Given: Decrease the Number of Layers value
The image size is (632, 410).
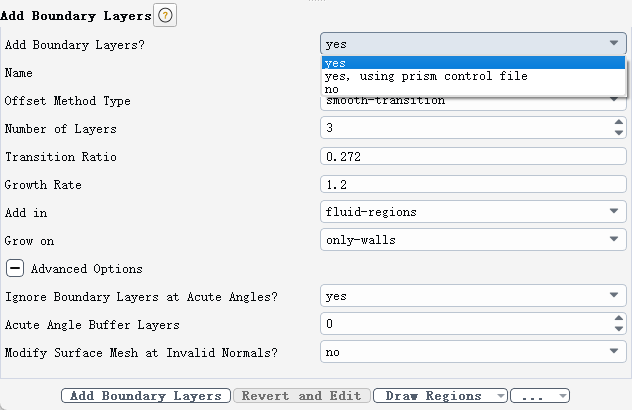Looking at the screenshot, I should point(618,134).
